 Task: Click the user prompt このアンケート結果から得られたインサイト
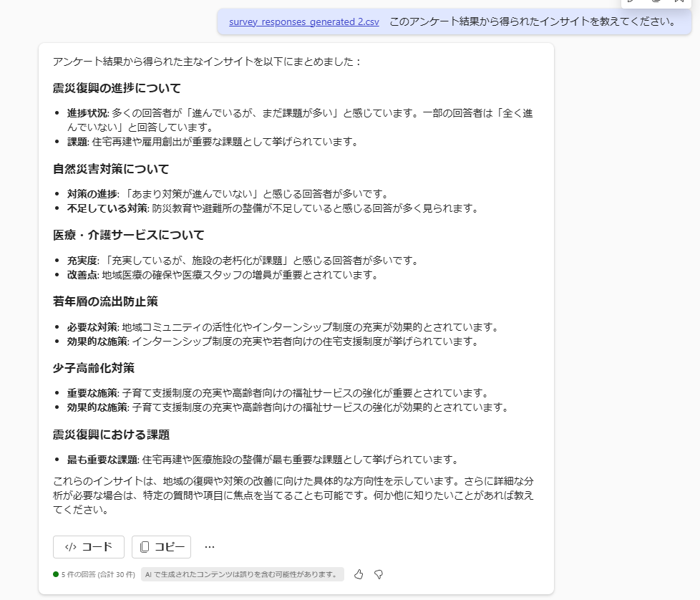pyautogui.click(x=533, y=21)
